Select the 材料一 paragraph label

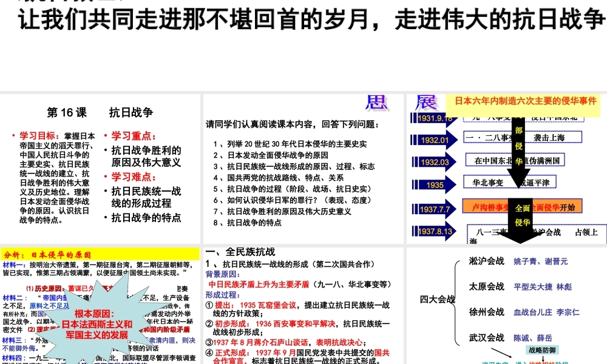click(14, 265)
